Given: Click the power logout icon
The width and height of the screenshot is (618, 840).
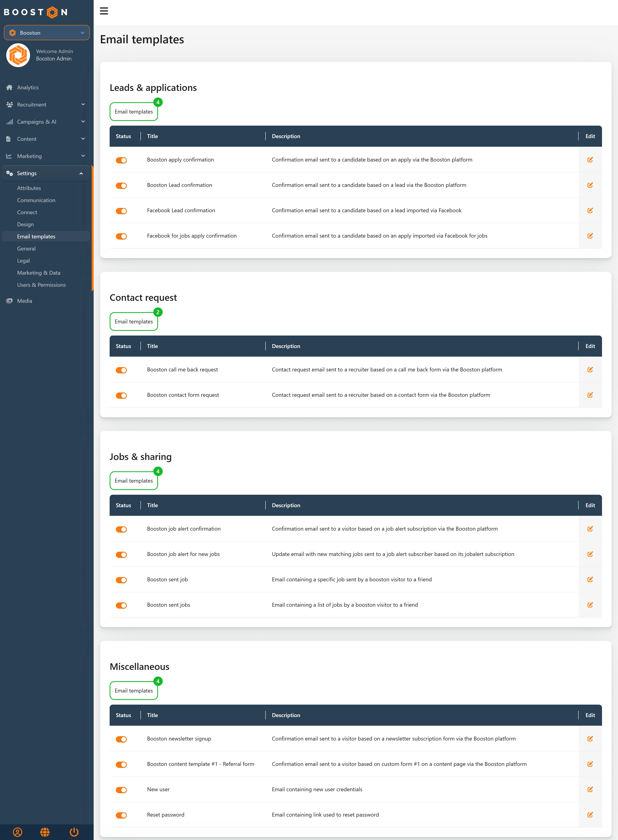Looking at the screenshot, I should pyautogui.click(x=74, y=832).
